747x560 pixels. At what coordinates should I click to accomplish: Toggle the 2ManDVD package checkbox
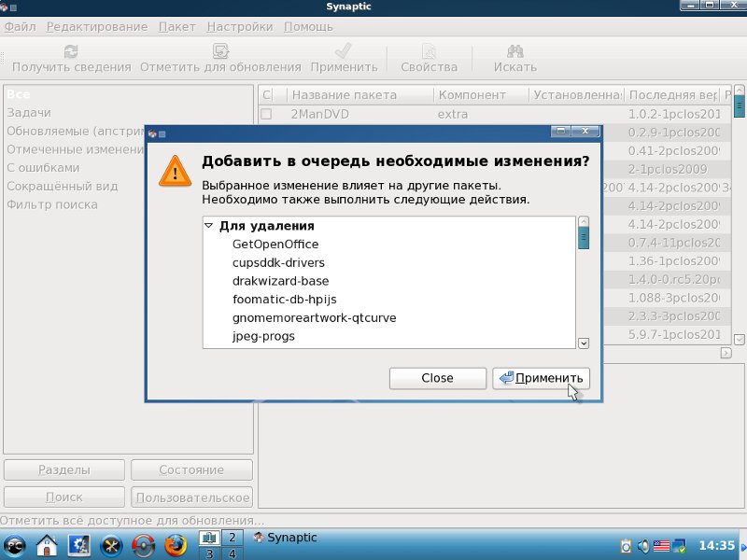[266, 115]
